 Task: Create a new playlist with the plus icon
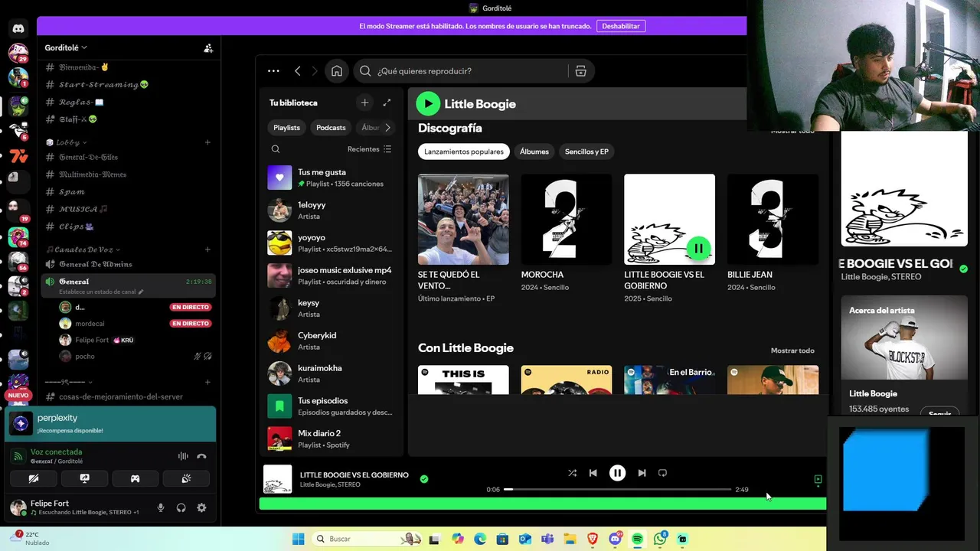[364, 103]
